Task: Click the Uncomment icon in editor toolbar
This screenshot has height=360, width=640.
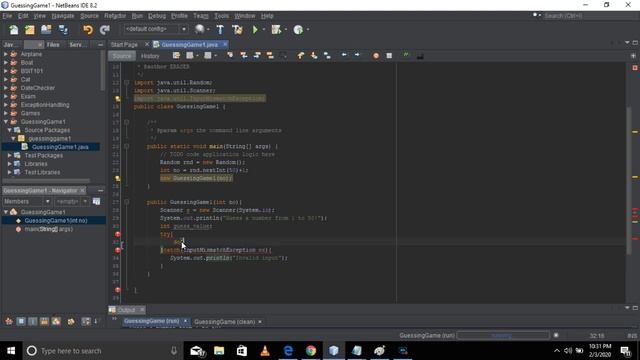Action: [x=420, y=56]
